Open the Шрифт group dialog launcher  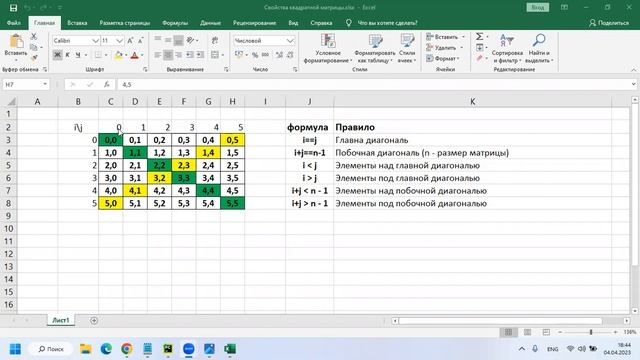pos(145,70)
